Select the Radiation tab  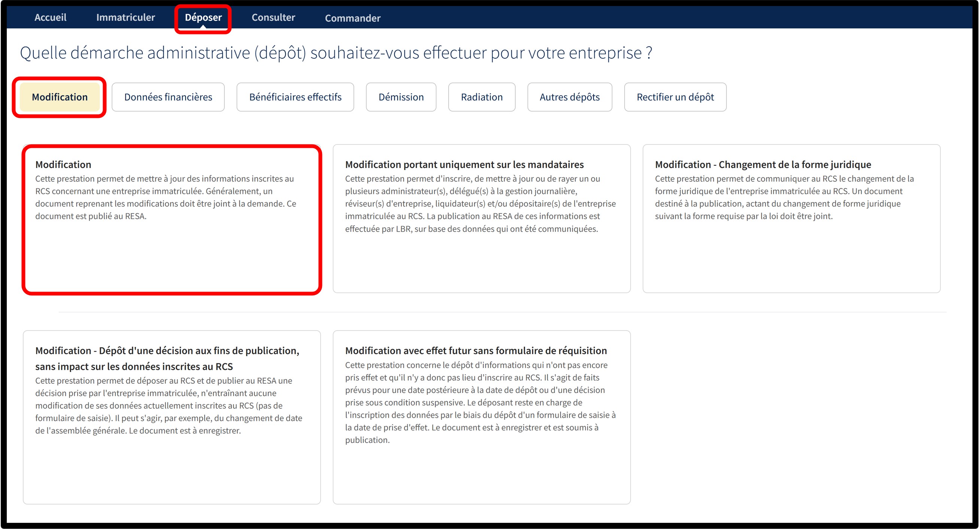481,97
